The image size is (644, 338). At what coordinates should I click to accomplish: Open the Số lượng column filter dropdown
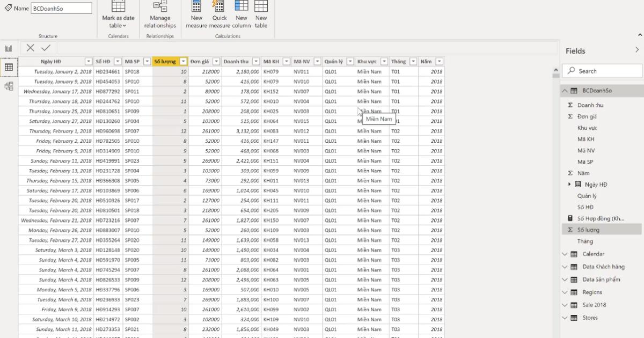coord(184,62)
